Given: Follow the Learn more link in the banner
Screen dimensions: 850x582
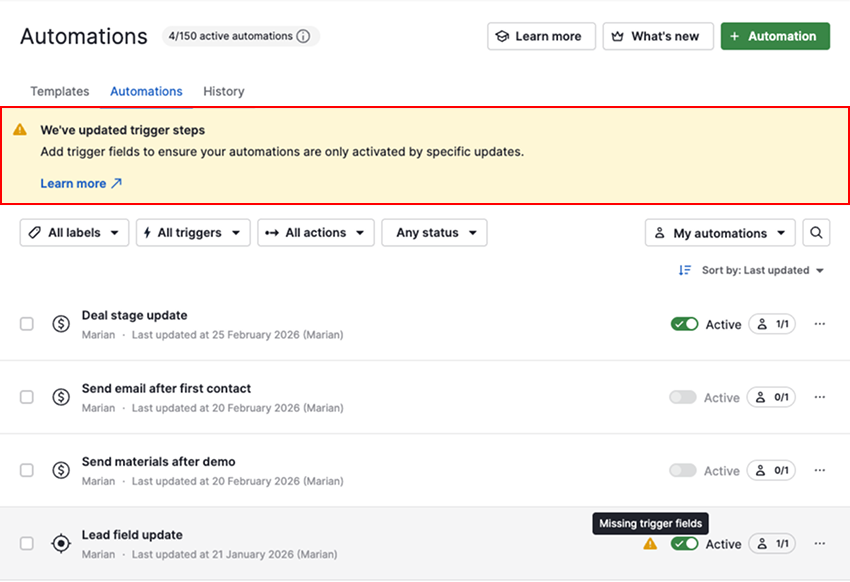Looking at the screenshot, I should coord(81,184).
